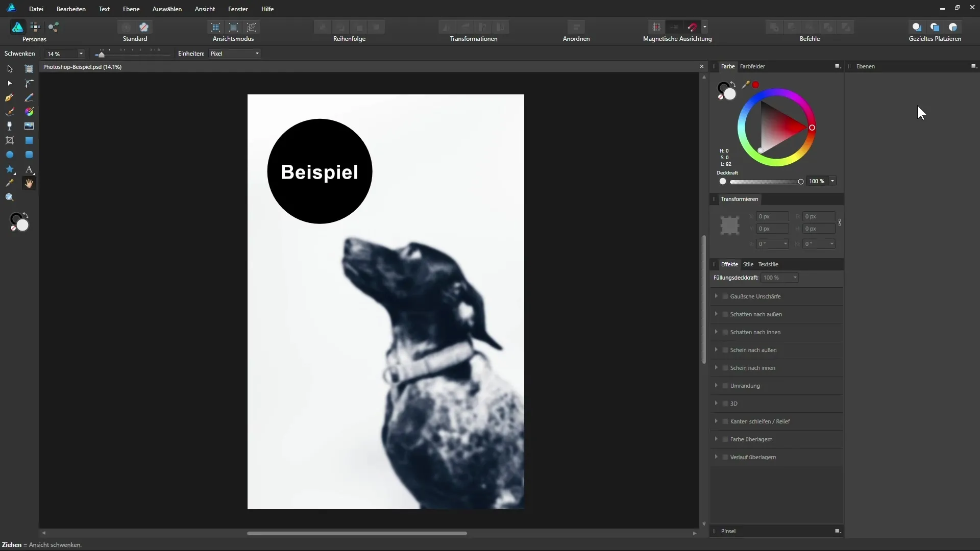The width and height of the screenshot is (980, 551).
Task: Enable Schatten nach außen checkbox
Action: pyautogui.click(x=725, y=314)
